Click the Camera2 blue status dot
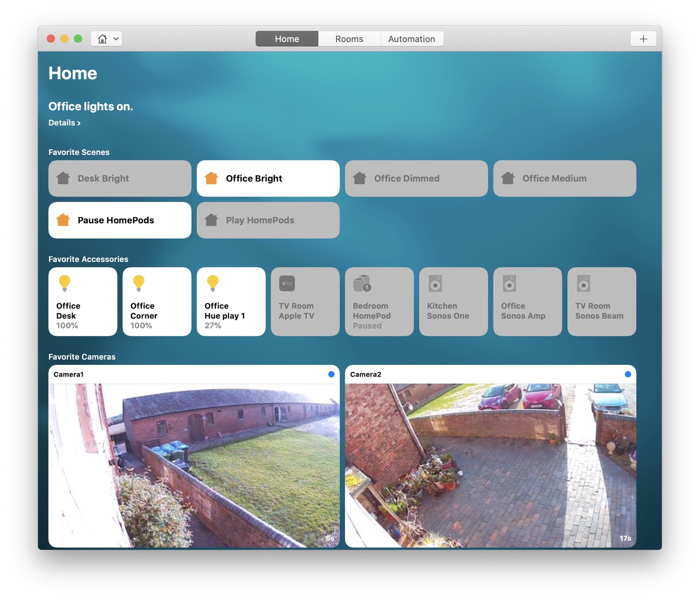 (x=628, y=374)
